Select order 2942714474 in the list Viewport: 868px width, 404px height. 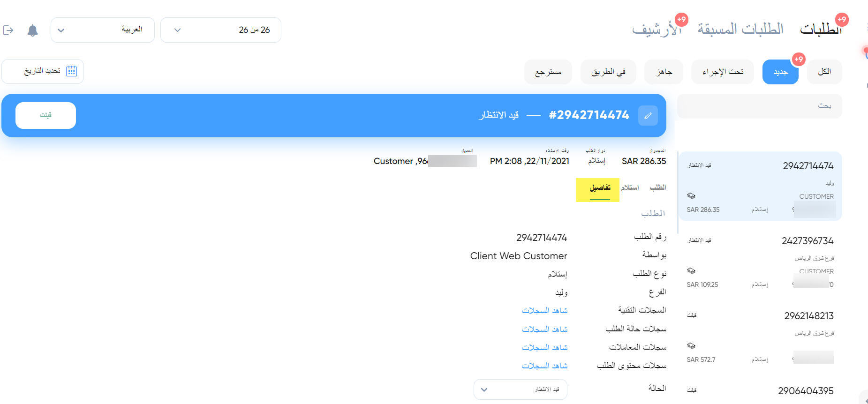(x=760, y=186)
